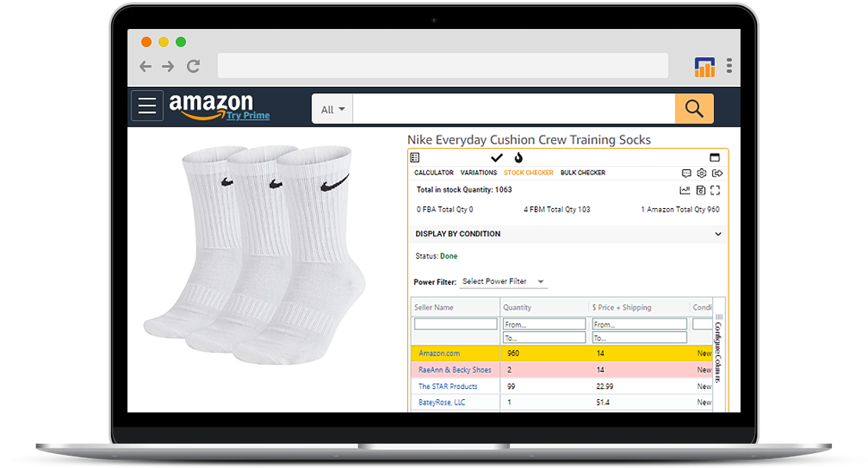Open the Variations tab
This screenshot has height=468, width=868.
[x=479, y=173]
